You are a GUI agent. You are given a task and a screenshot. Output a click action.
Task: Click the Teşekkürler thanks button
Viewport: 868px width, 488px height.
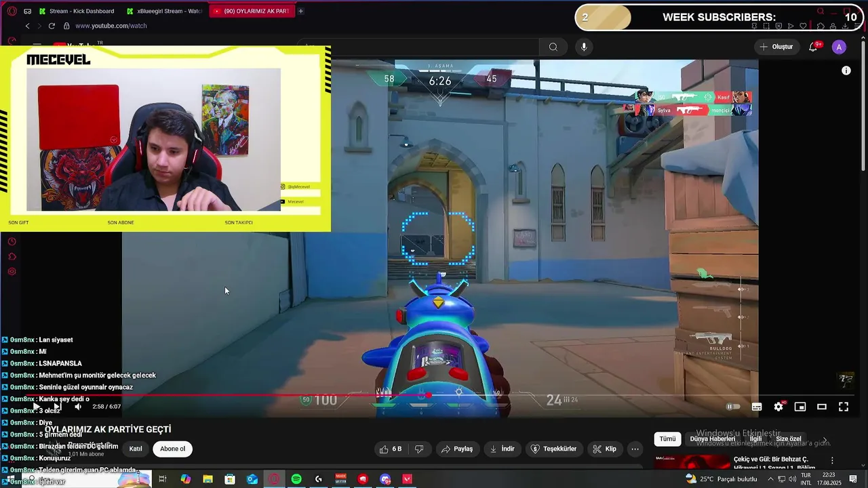click(554, 449)
